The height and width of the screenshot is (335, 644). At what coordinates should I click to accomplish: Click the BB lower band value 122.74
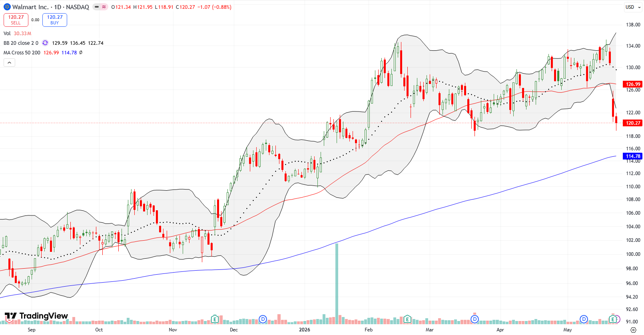[96, 43]
